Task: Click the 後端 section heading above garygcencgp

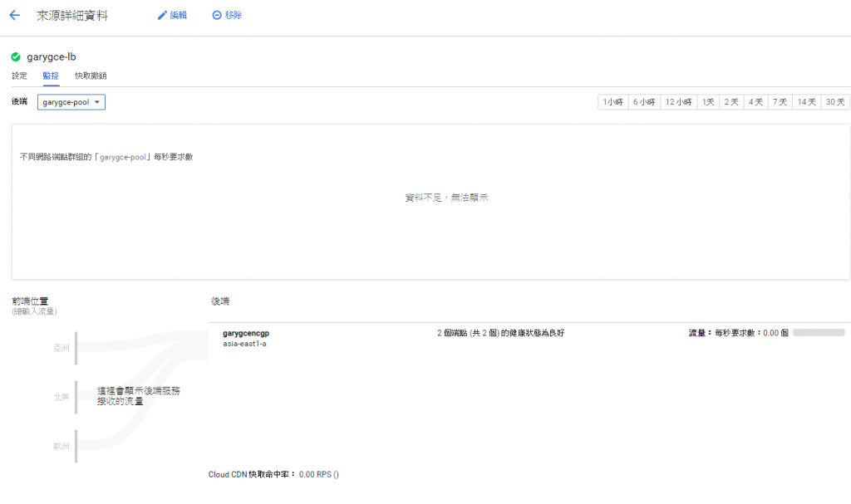Action: 219,301
